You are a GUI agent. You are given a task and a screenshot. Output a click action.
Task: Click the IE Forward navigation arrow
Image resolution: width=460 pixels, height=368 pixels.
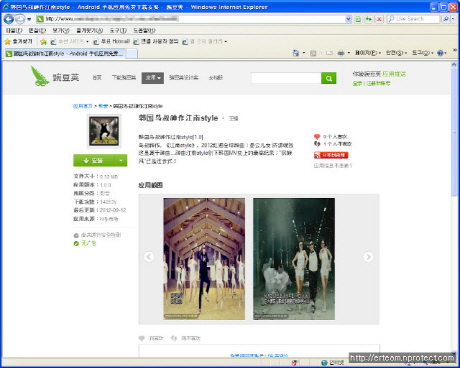(20, 19)
